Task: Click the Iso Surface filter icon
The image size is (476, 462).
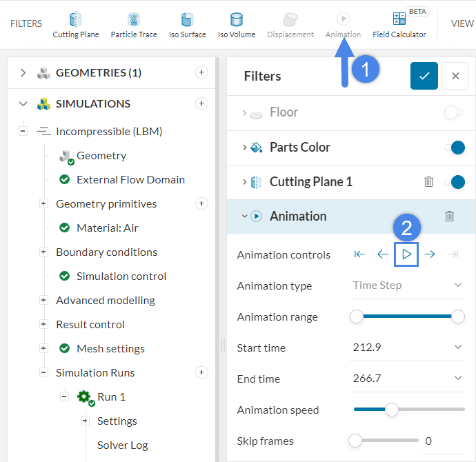Action: 187,24
